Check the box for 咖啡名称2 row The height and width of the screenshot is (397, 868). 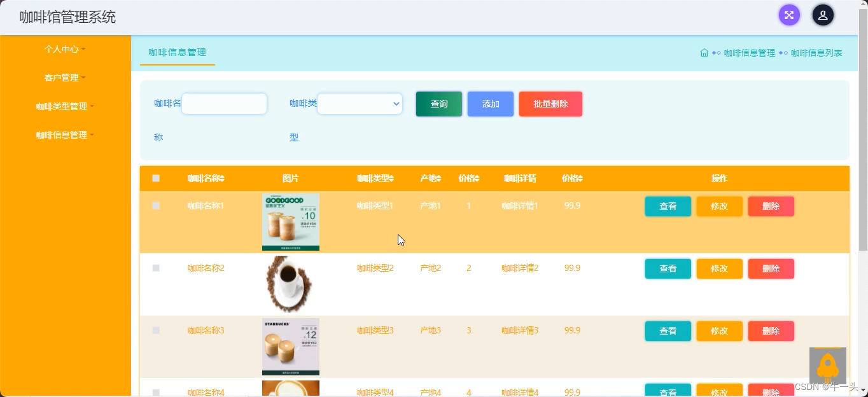(156, 268)
